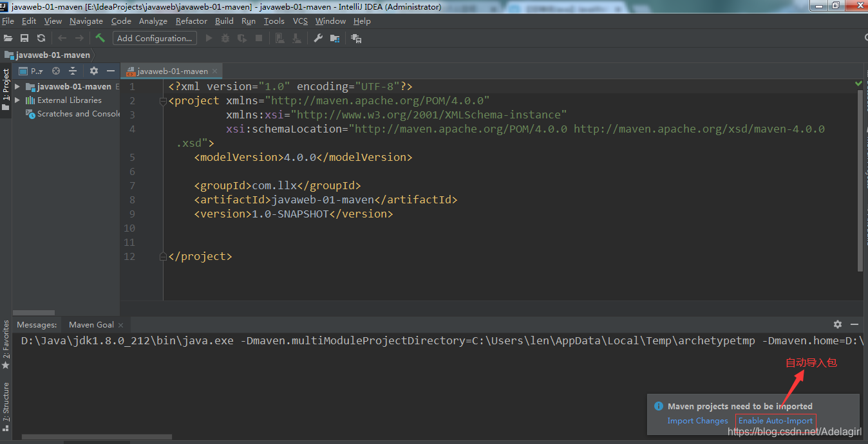This screenshot has height=444, width=868.
Task: Click the Import Changes link
Action: [697, 421]
